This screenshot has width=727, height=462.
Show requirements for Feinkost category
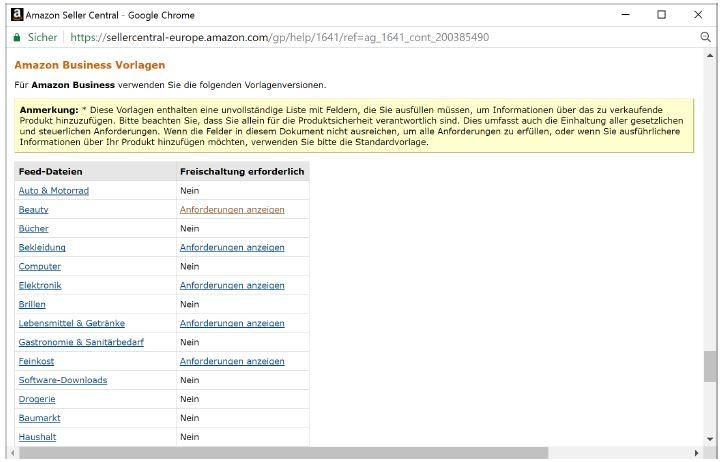click(232, 361)
